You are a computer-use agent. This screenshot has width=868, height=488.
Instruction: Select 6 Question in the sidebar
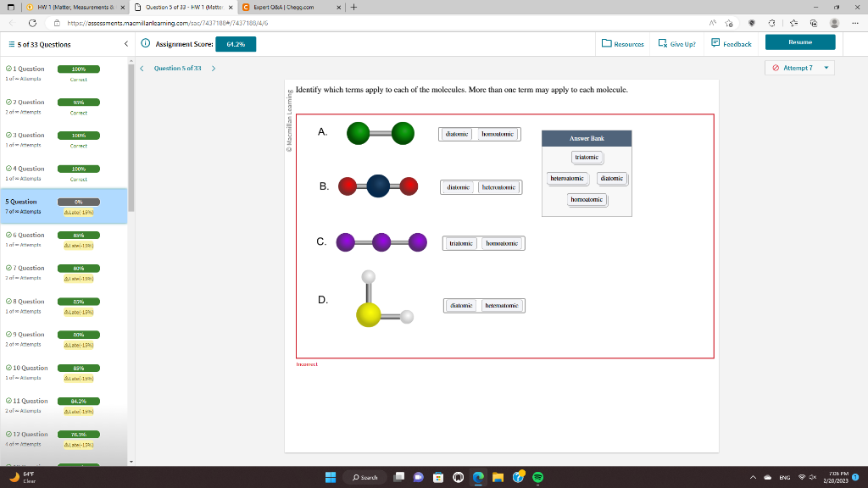click(x=64, y=240)
